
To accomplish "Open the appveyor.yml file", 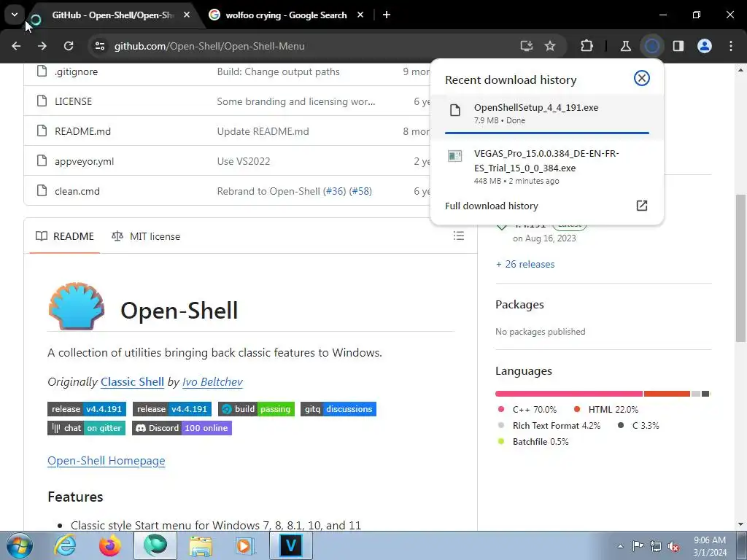I will point(85,161).
